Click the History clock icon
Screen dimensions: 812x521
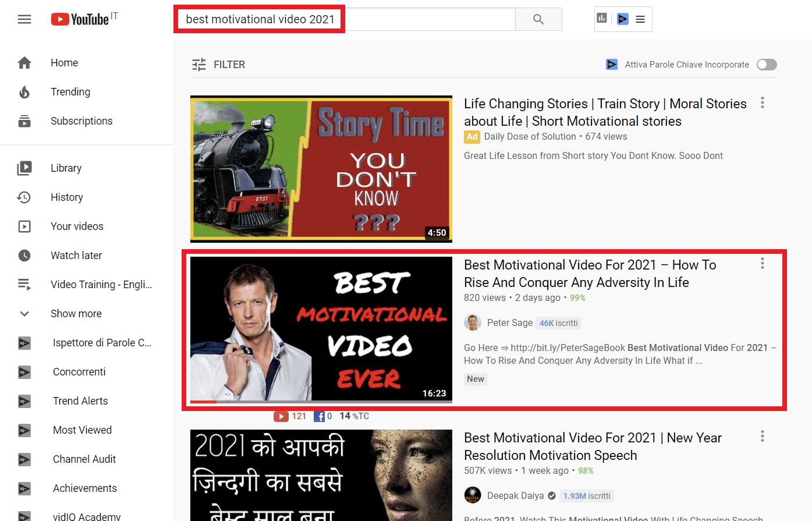pyautogui.click(x=24, y=197)
